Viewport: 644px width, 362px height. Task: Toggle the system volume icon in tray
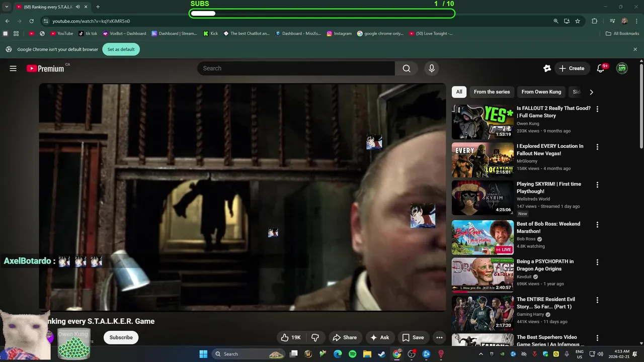pos(600,354)
